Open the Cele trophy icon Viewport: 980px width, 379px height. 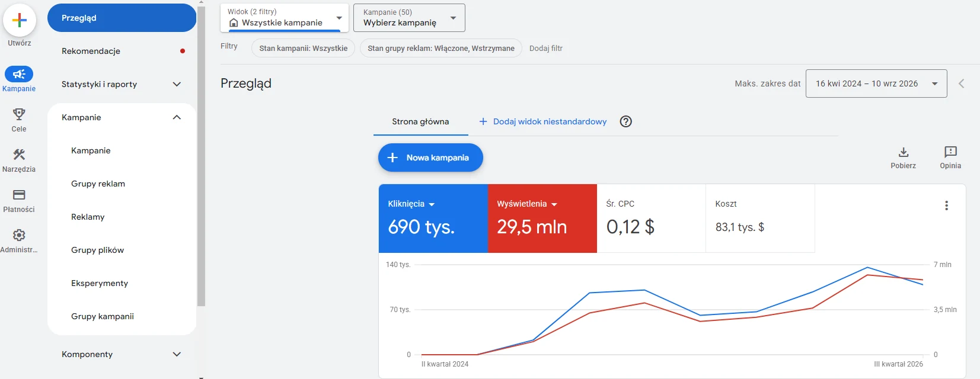point(19,114)
